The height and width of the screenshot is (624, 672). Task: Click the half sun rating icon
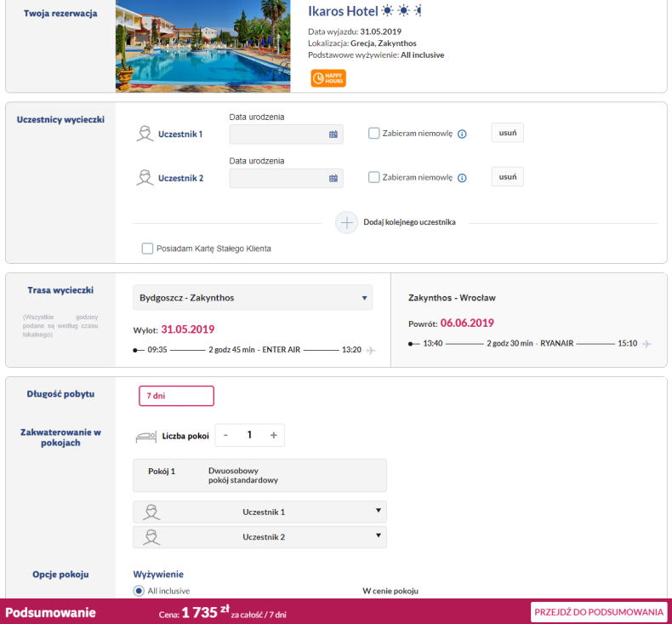tap(419, 11)
